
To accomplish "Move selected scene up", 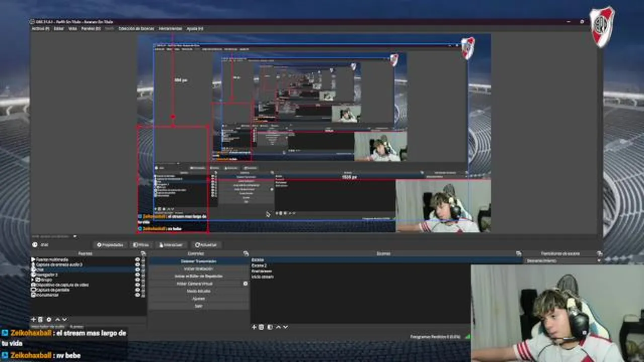I will pos(278,327).
